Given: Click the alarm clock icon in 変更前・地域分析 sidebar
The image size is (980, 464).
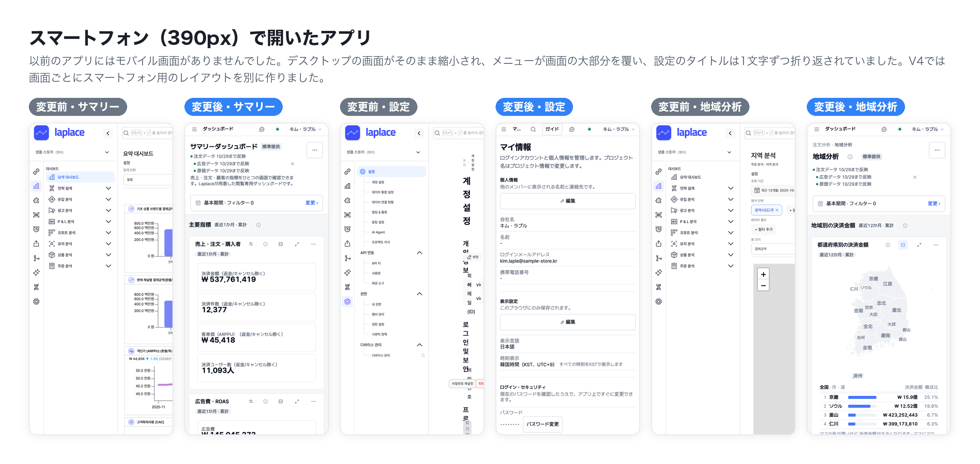Looking at the screenshot, I should pos(659,229).
